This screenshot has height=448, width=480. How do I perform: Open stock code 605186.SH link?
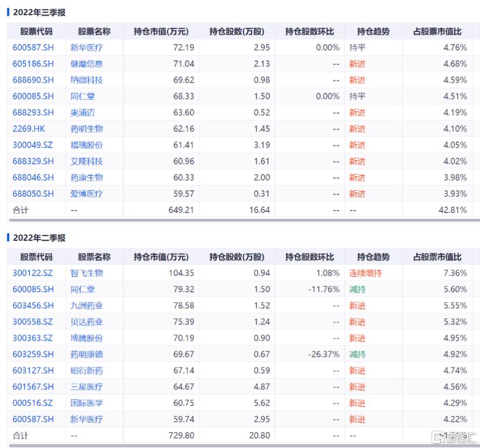tap(33, 64)
